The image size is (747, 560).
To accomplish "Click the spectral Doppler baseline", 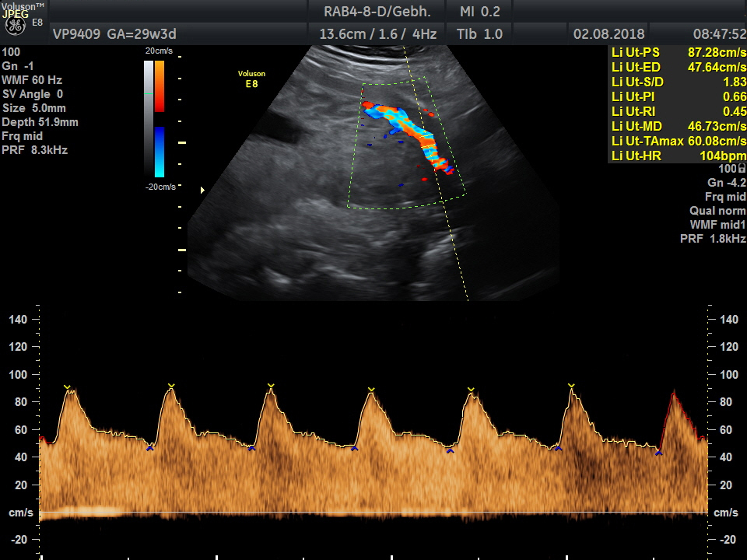I will (373, 513).
